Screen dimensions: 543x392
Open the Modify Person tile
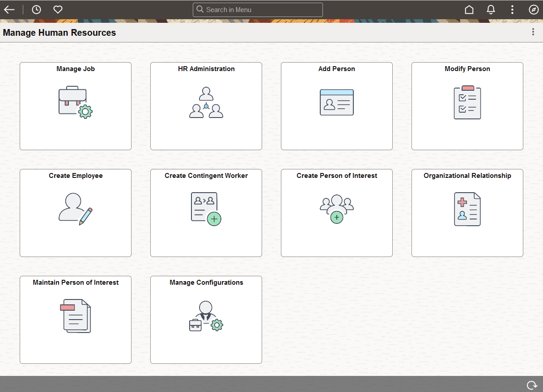[467, 106]
